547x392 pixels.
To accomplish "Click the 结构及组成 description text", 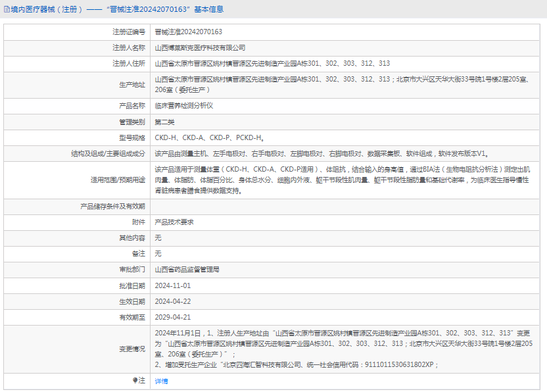I will tap(321, 154).
